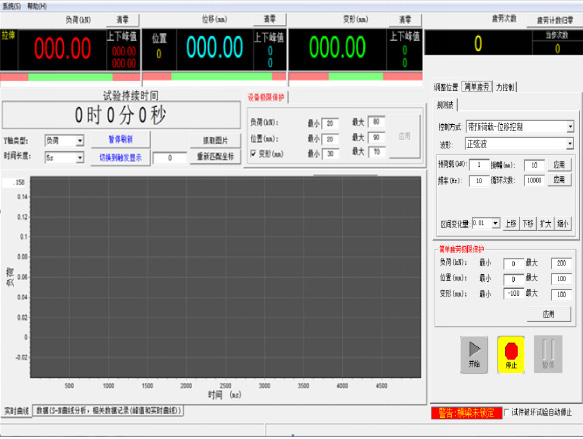Click 清零 above the cyan displacement readout
583x439 pixels.
[x=270, y=19]
